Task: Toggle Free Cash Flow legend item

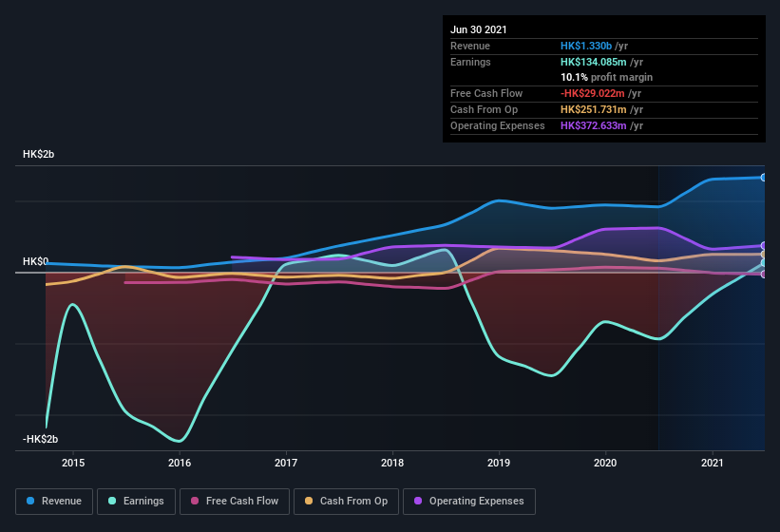Action: (234, 501)
